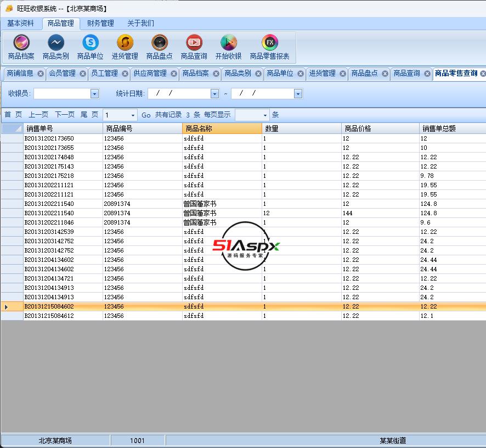Close the 进货管理 document tab
Viewport: 486px width, 448px height.
343,74
